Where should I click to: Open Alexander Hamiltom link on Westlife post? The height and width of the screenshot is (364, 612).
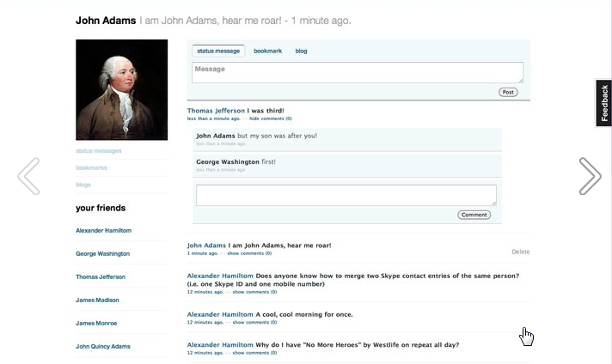point(220,345)
